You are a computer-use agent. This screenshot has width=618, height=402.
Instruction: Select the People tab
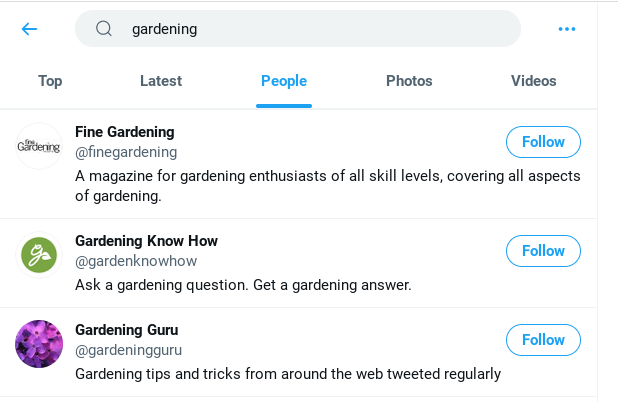[x=284, y=82]
